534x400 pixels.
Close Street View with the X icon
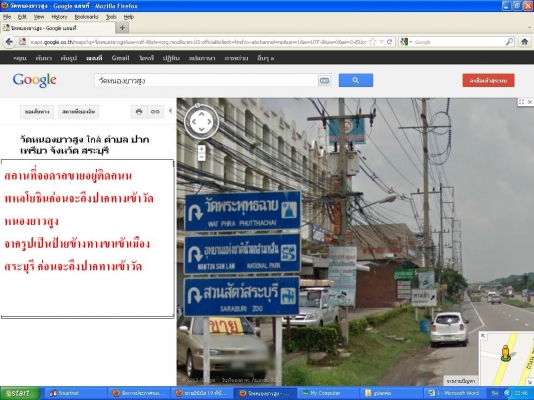[x=530, y=102]
